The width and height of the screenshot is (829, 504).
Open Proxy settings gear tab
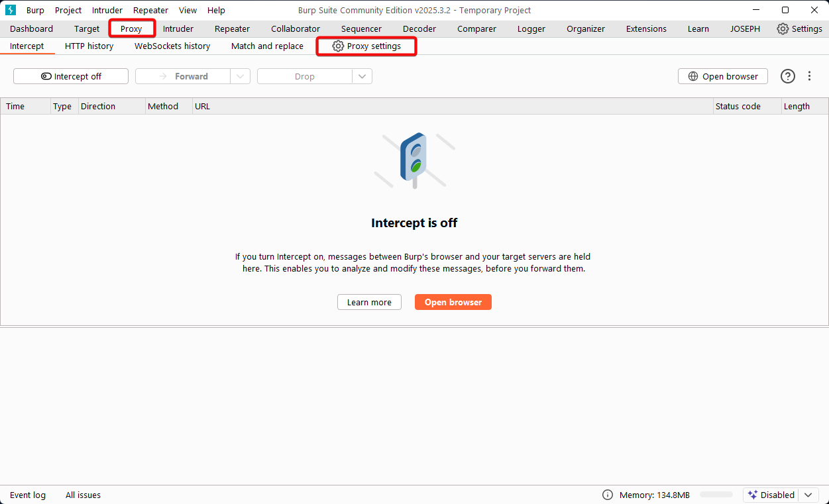point(366,46)
